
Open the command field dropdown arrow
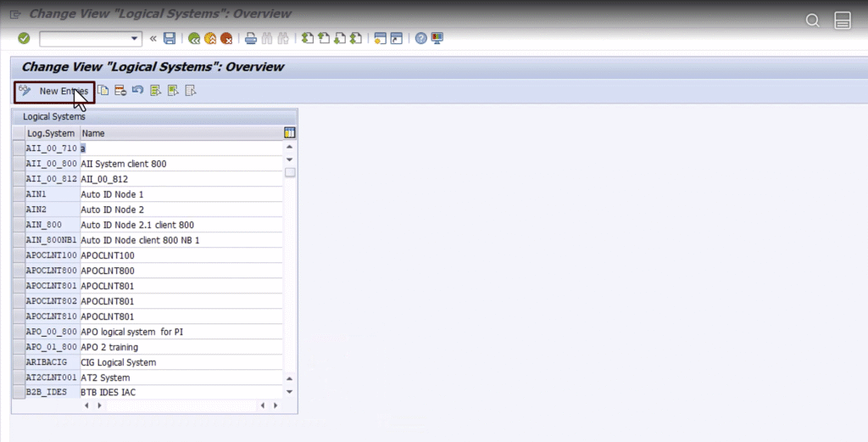134,38
